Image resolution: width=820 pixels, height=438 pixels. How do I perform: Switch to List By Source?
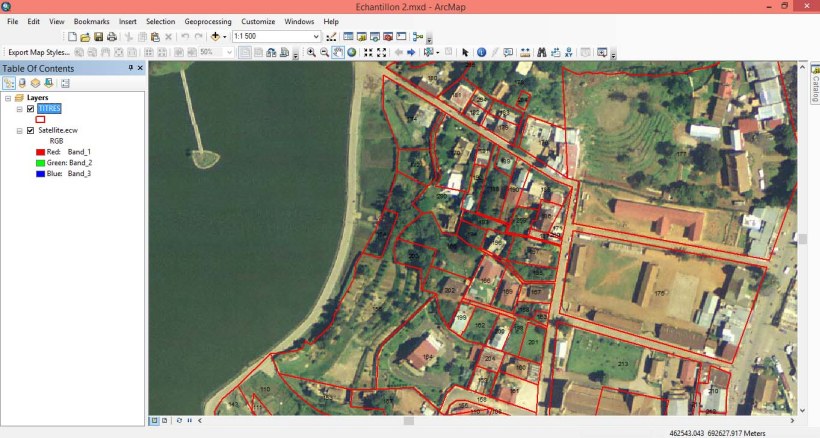tap(22, 83)
